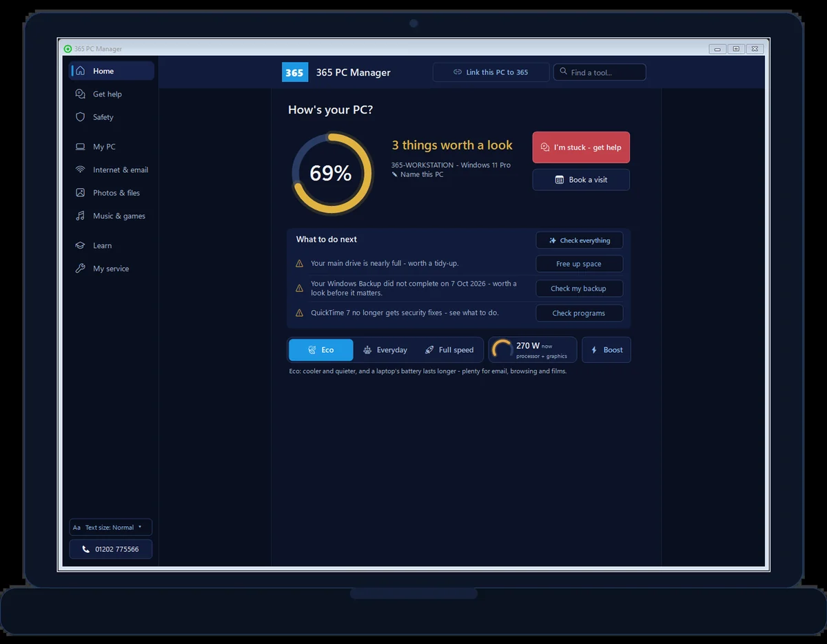Click I'm stuck - get help button
The image size is (827, 644).
581,147
